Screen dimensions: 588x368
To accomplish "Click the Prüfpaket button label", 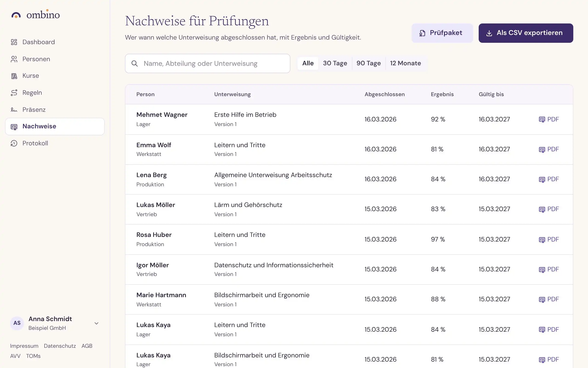I will coord(446,33).
